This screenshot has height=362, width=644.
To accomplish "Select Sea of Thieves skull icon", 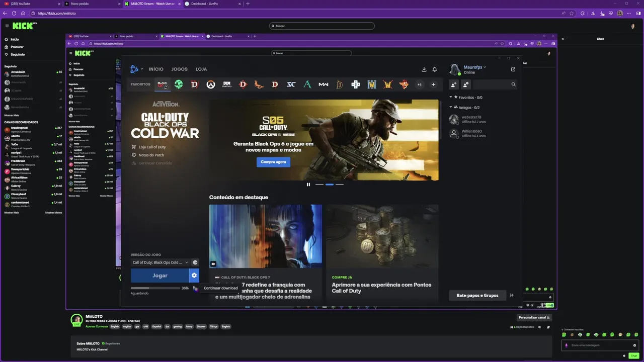I will click(x=179, y=84).
